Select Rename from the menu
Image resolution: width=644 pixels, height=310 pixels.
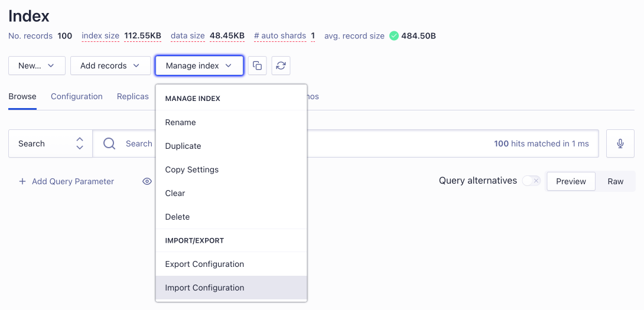(x=231, y=122)
